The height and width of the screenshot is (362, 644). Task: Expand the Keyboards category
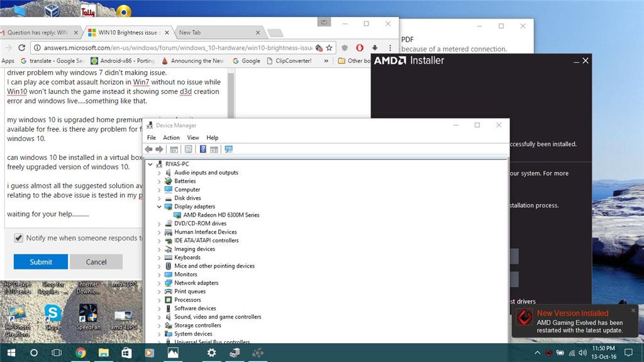click(159, 257)
